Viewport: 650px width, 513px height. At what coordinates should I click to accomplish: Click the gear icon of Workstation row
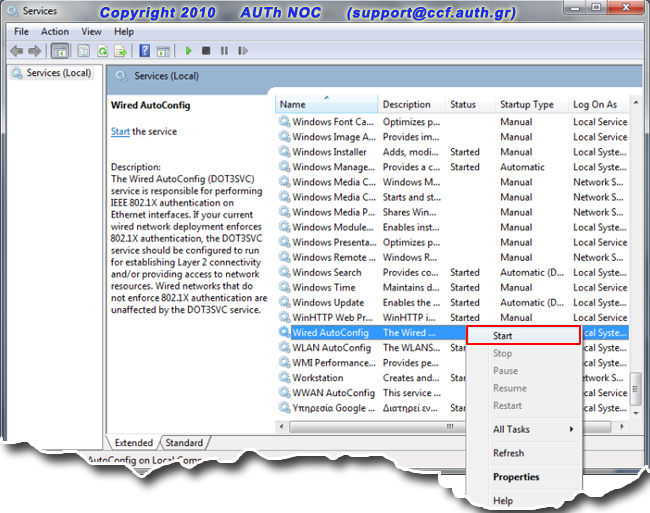284,377
